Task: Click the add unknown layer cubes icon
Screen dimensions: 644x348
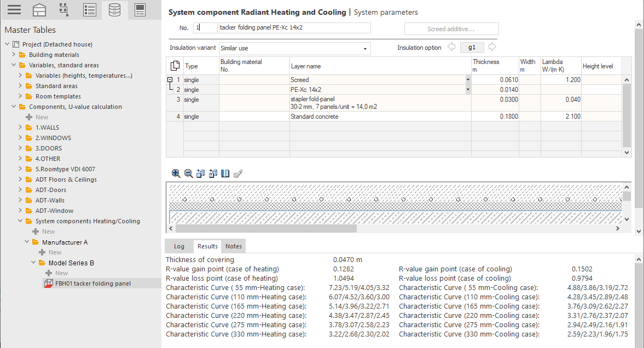Action: click(213, 173)
